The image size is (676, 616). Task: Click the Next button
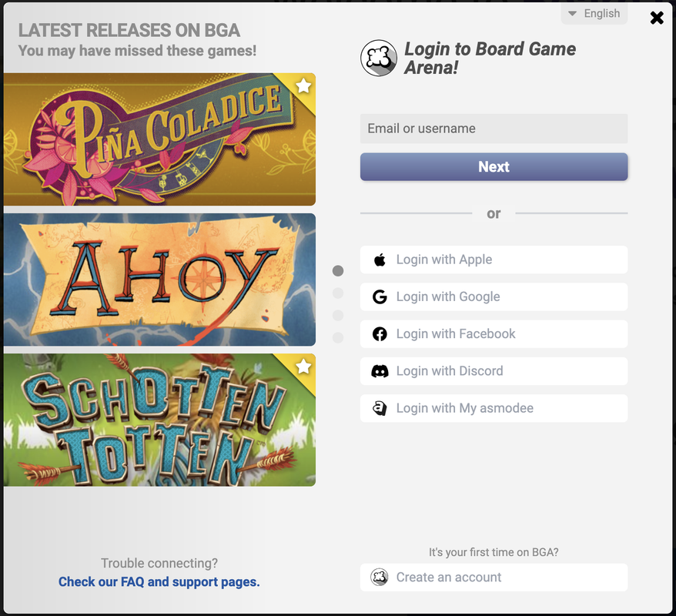tap(494, 167)
